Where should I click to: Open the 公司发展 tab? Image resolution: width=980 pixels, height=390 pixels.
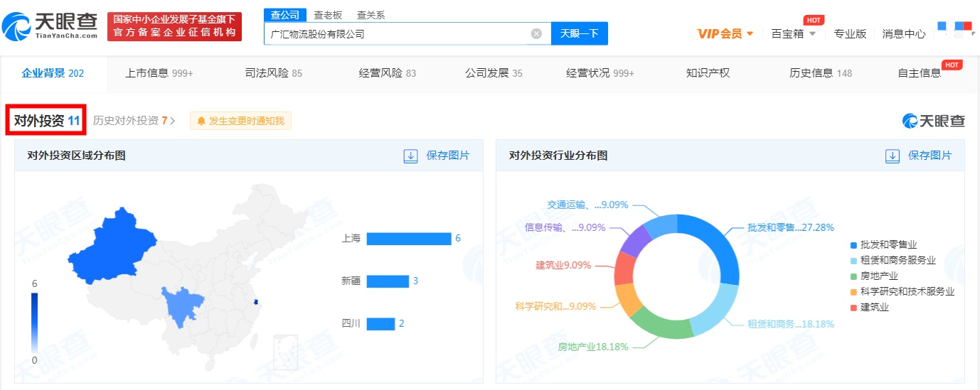pyautogui.click(x=494, y=73)
